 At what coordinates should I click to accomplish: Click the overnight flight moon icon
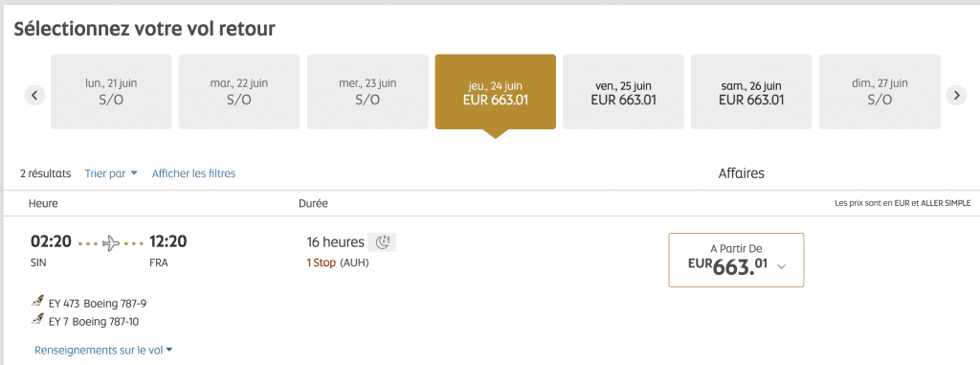(382, 242)
